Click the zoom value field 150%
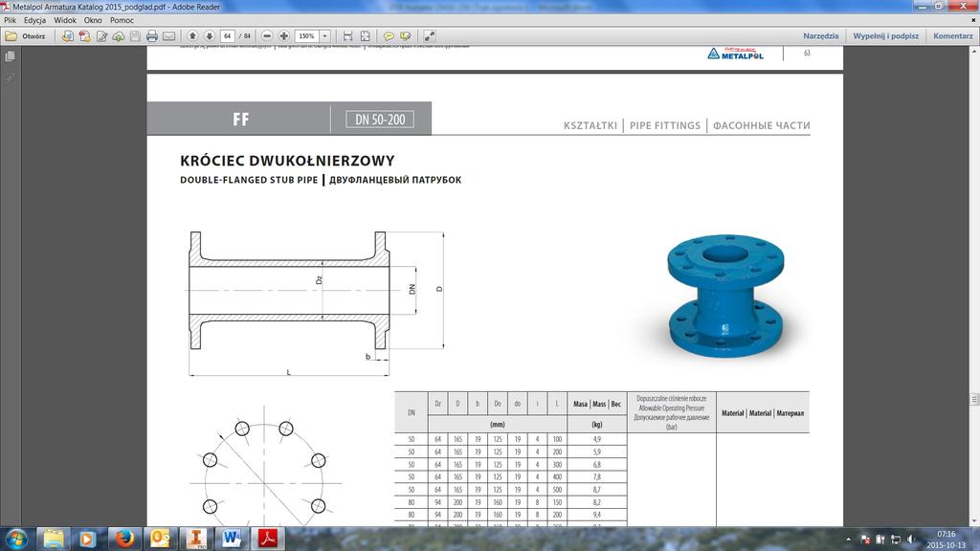The image size is (980, 551). point(307,36)
